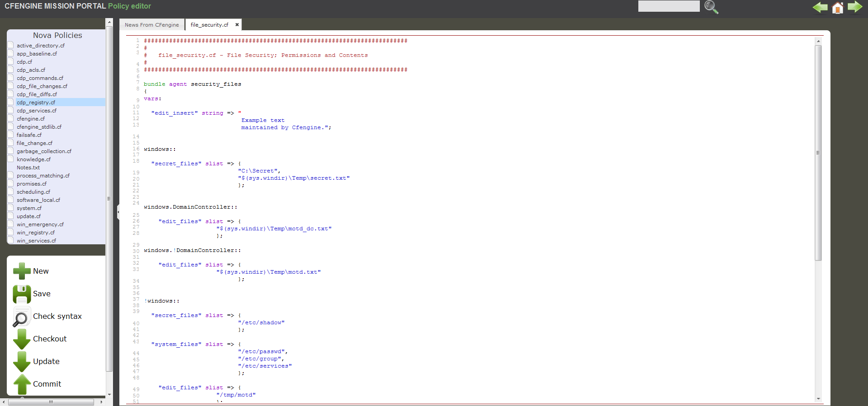
Task: Click the Check syntax label
Action: click(57, 317)
